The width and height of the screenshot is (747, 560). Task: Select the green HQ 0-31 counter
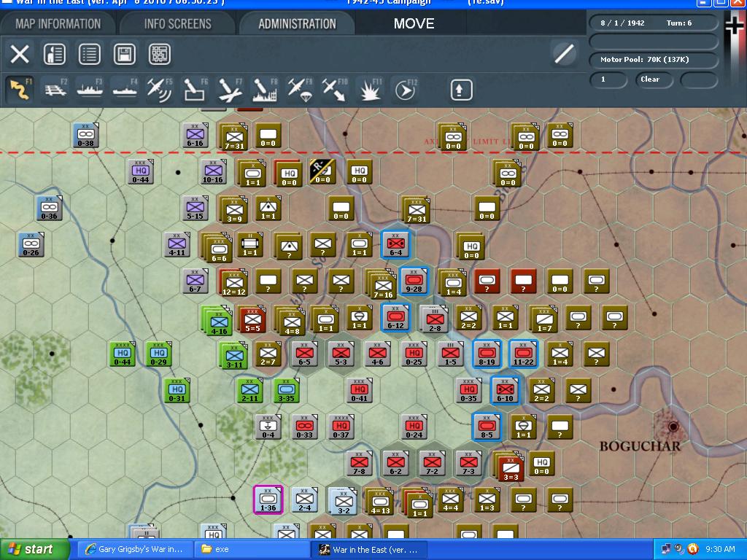point(177,391)
